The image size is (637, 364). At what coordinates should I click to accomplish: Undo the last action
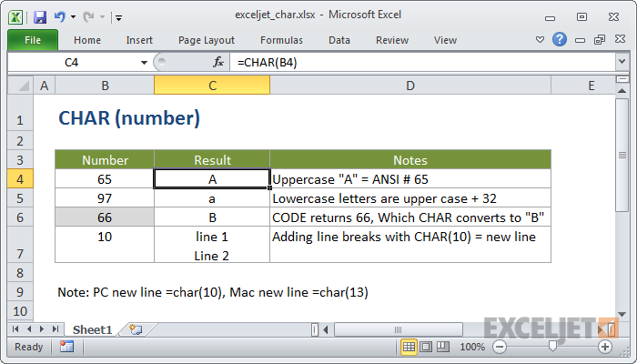tap(59, 15)
